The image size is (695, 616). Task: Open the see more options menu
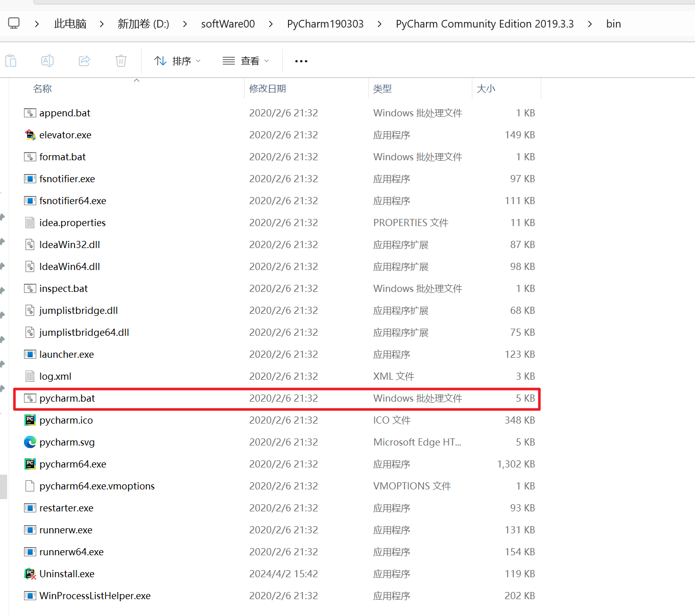coord(301,61)
